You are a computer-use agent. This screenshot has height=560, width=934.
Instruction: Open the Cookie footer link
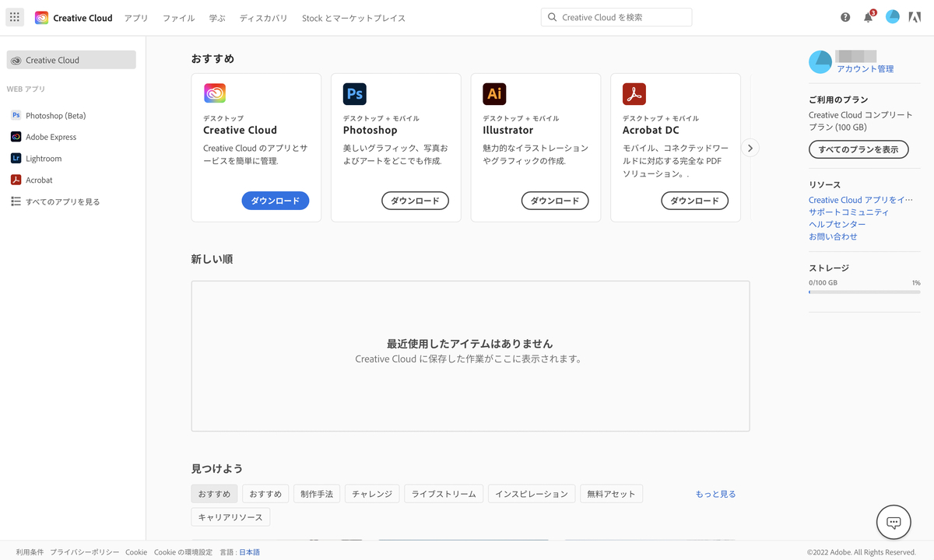(x=136, y=552)
